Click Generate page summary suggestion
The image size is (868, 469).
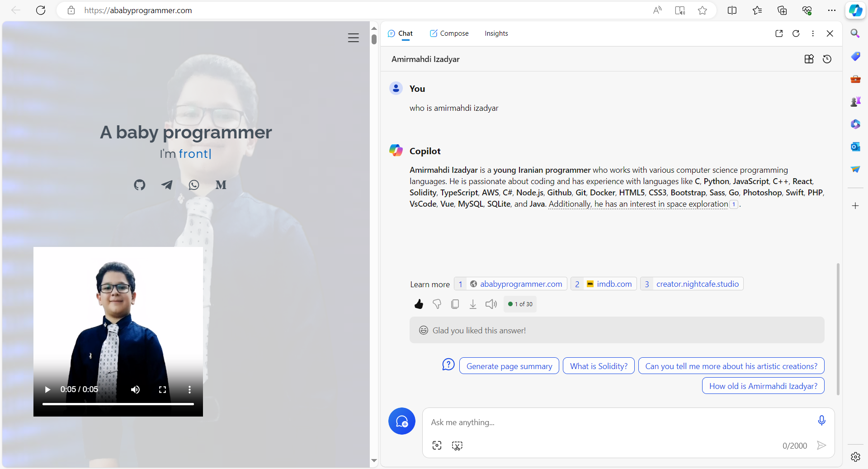click(x=509, y=366)
